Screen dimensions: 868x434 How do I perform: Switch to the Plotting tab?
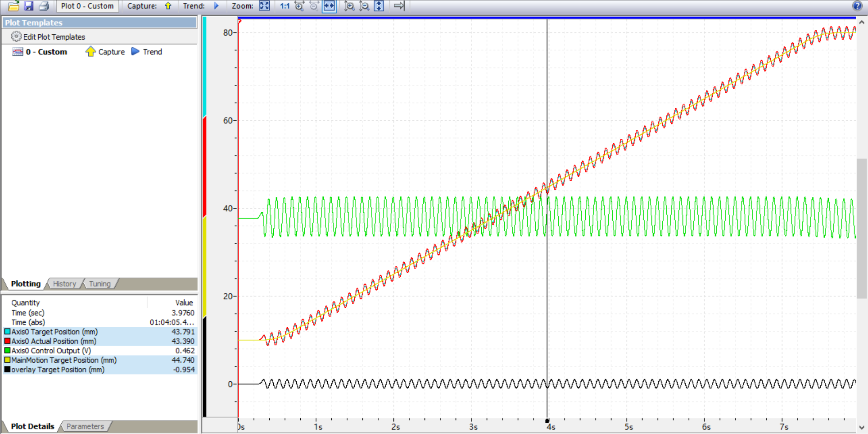pyautogui.click(x=26, y=283)
